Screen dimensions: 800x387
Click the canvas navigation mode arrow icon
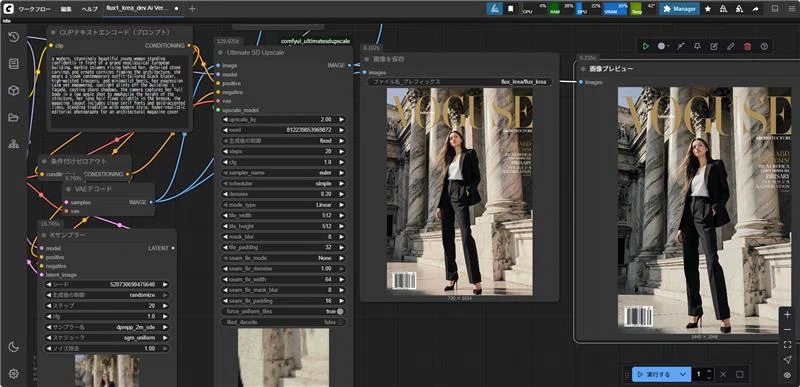pyautogui.click(x=787, y=360)
